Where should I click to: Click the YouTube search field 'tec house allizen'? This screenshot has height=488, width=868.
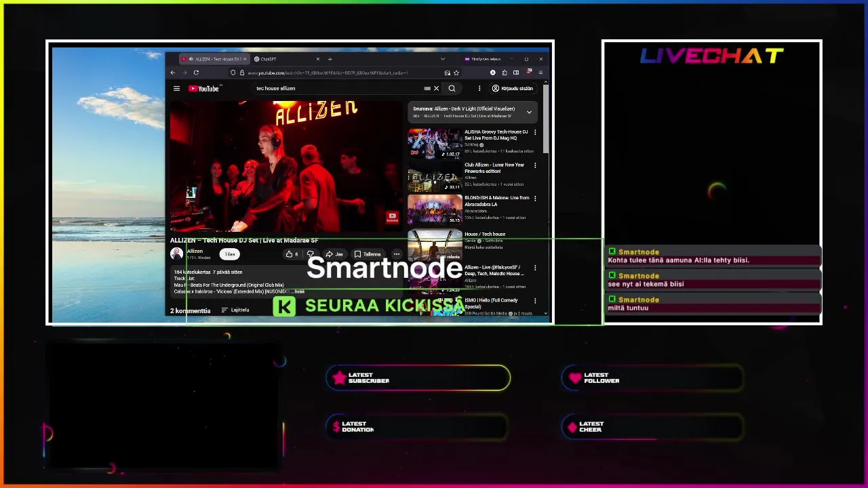(x=339, y=88)
